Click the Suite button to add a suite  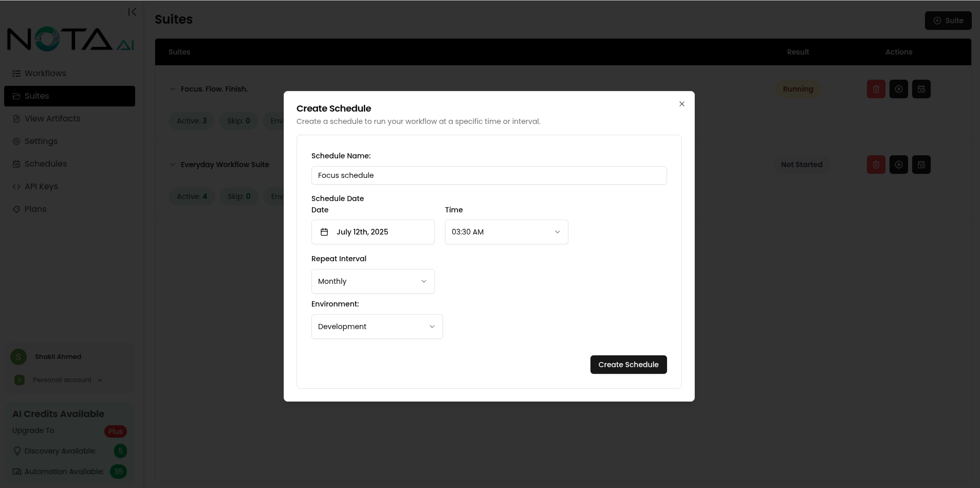tap(948, 21)
